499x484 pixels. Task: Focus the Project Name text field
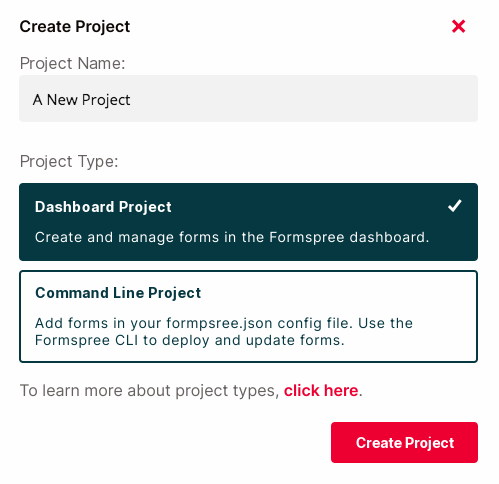coord(248,99)
